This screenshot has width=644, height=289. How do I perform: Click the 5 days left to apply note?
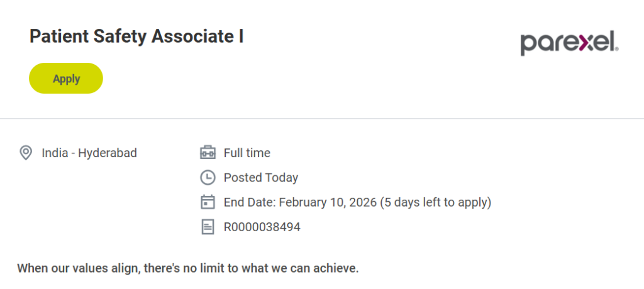click(x=436, y=202)
